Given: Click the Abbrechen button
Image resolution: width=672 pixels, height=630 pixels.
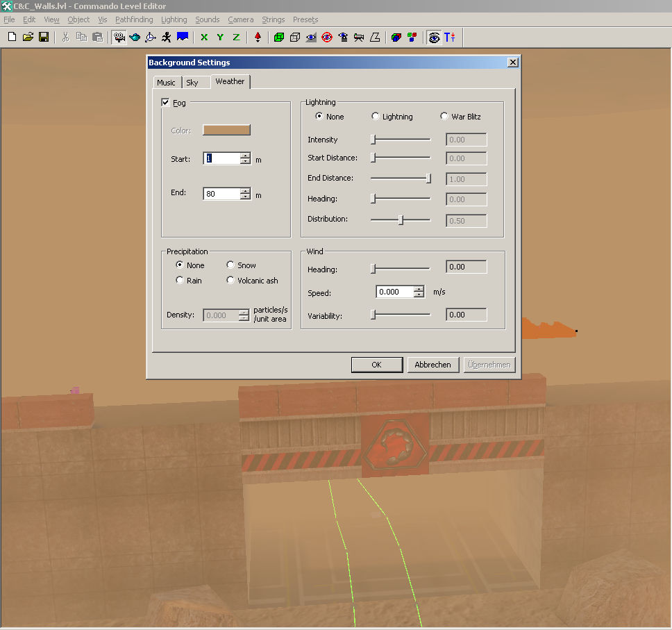Looking at the screenshot, I should (x=432, y=365).
